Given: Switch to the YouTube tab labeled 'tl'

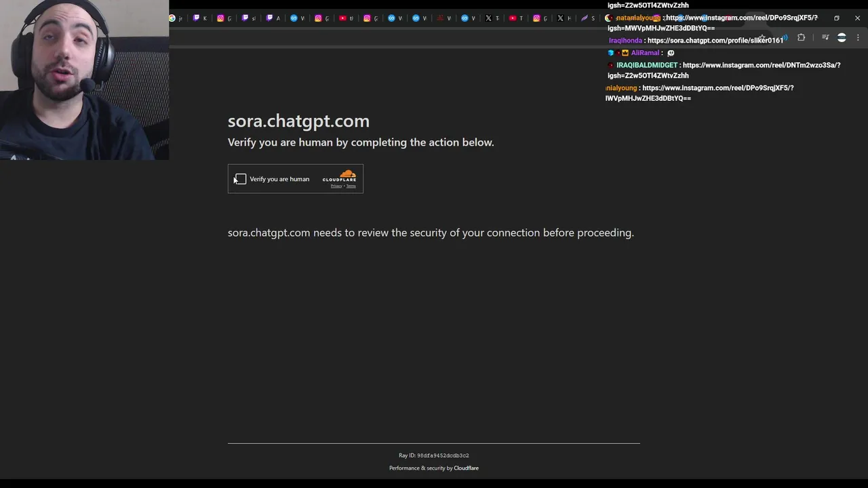Looking at the screenshot, I should click(347, 18).
